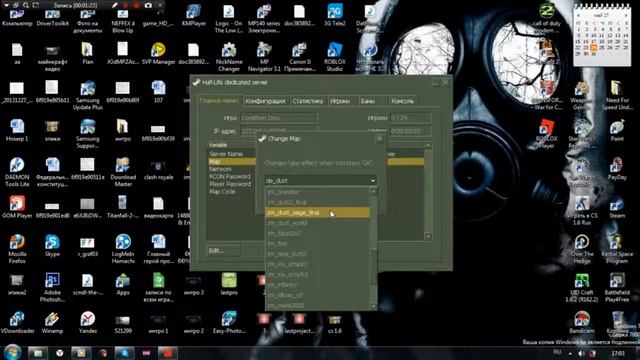Launch KMPlayer from the desktop
The width and height of the screenshot is (640, 360).
(x=193, y=16)
